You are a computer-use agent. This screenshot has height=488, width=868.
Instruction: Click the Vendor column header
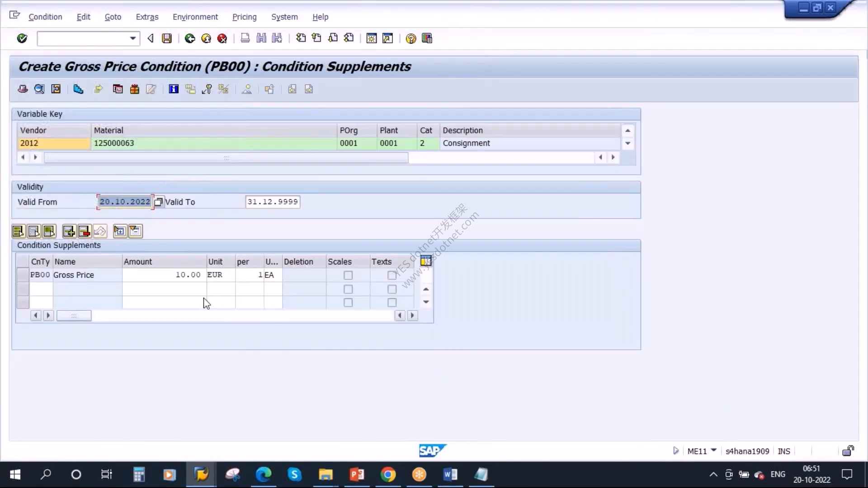coord(54,131)
